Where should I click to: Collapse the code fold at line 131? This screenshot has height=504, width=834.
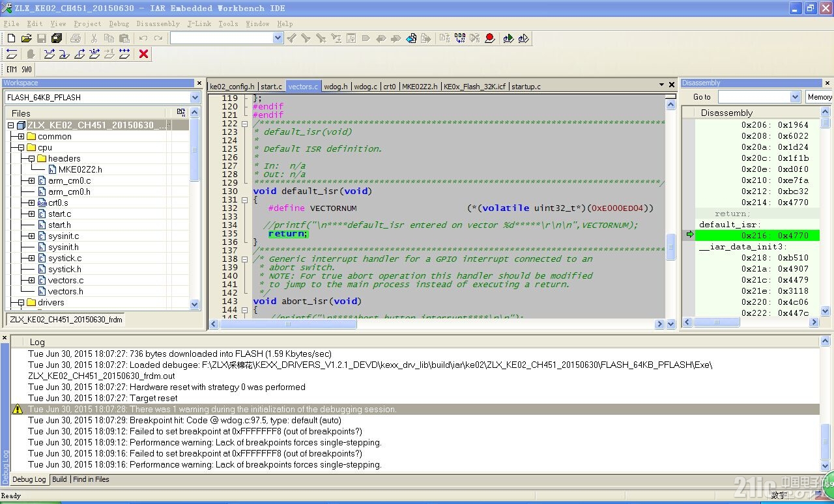point(244,200)
